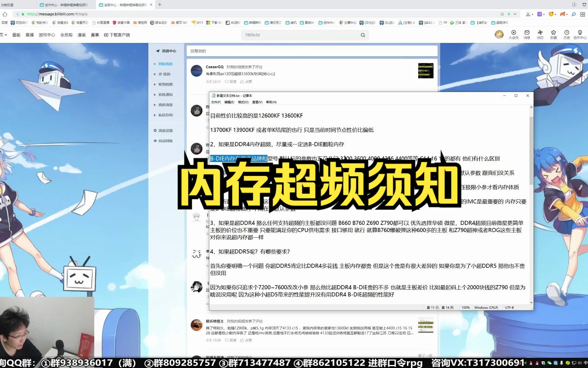Open Notepad 格式(O) menu
The width and height of the screenshot is (588, 368).
click(x=243, y=102)
